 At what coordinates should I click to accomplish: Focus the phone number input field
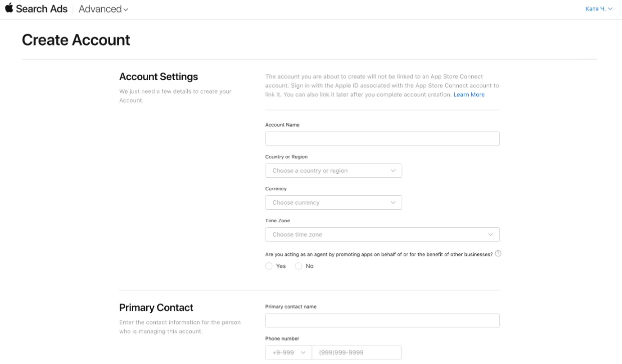pyautogui.click(x=357, y=352)
